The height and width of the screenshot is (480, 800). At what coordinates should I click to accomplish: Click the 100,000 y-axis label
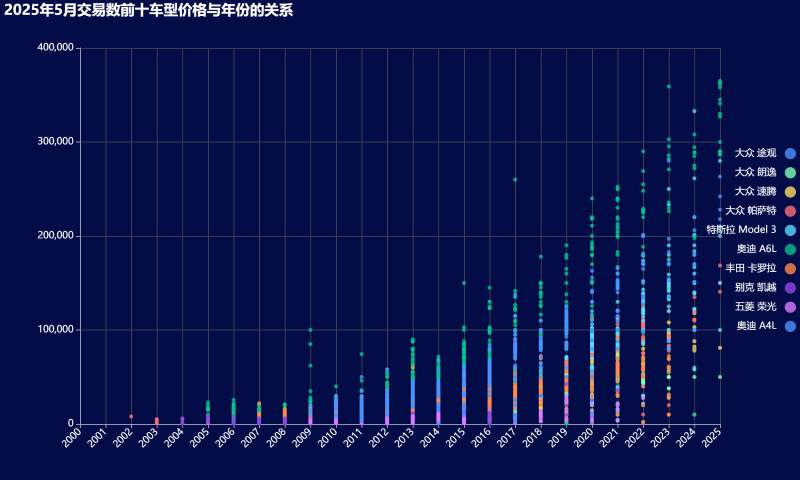pos(56,330)
